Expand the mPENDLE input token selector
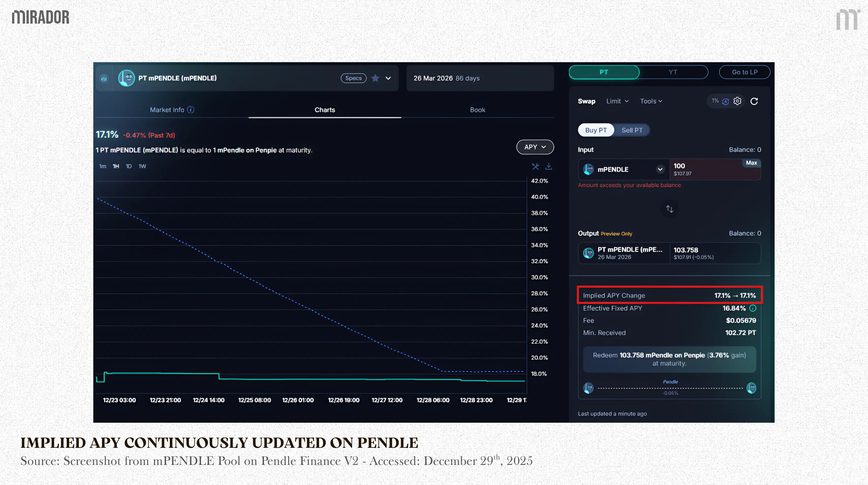This screenshot has width=868, height=485. pos(660,169)
